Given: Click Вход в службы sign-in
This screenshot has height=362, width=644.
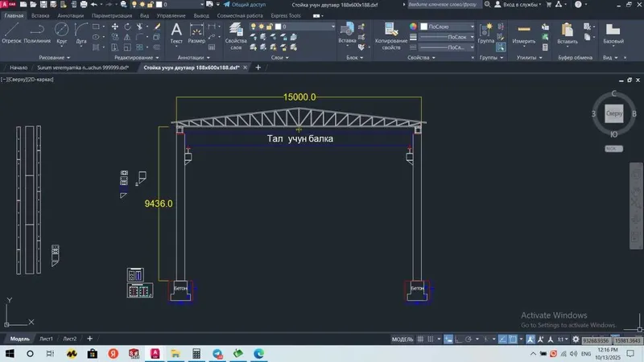Looking at the screenshot, I should pyautogui.click(x=518, y=5).
